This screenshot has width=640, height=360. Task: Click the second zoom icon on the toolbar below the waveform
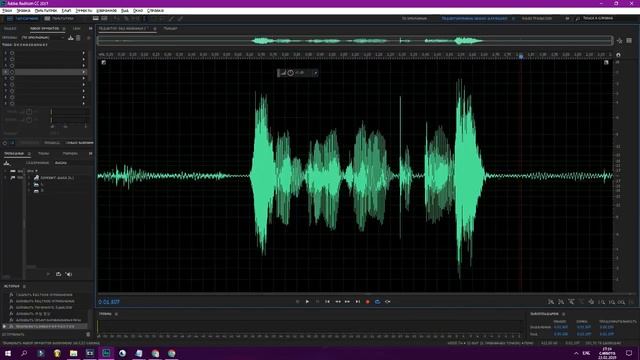click(x=561, y=302)
